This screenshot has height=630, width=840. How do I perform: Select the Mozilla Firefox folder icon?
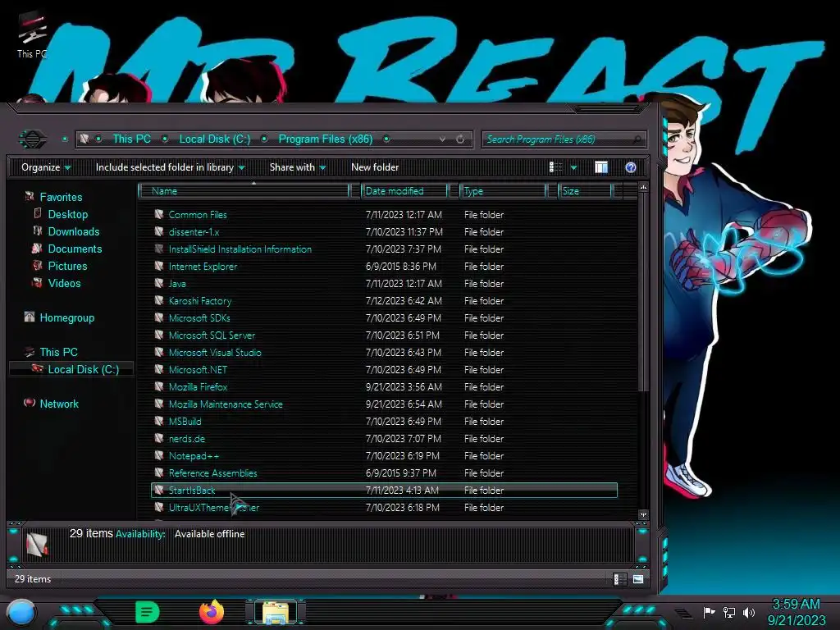click(159, 386)
